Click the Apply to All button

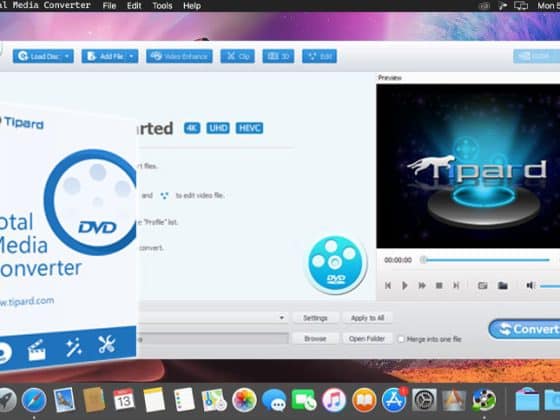click(x=367, y=318)
